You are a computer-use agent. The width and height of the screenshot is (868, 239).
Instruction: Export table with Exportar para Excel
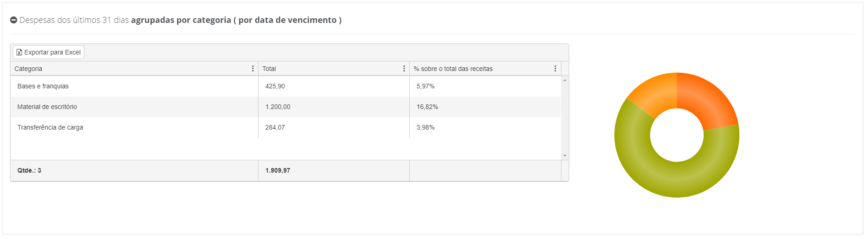[49, 52]
